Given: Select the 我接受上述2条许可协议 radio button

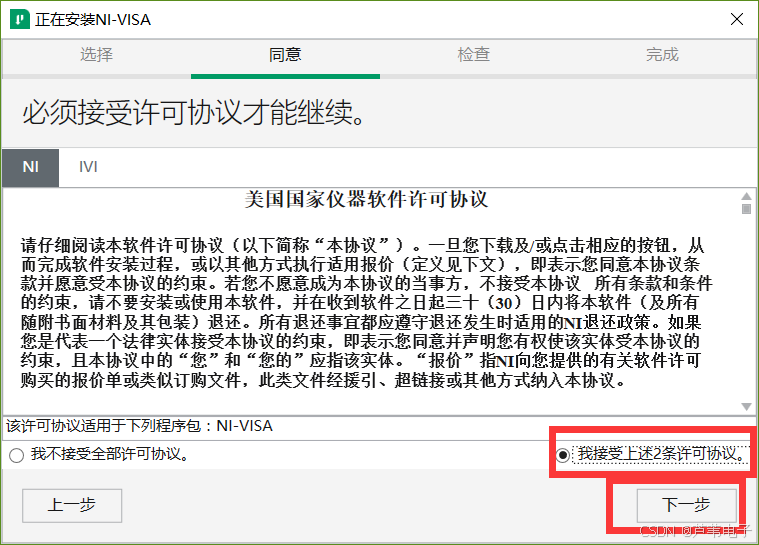Looking at the screenshot, I should click(x=562, y=455).
